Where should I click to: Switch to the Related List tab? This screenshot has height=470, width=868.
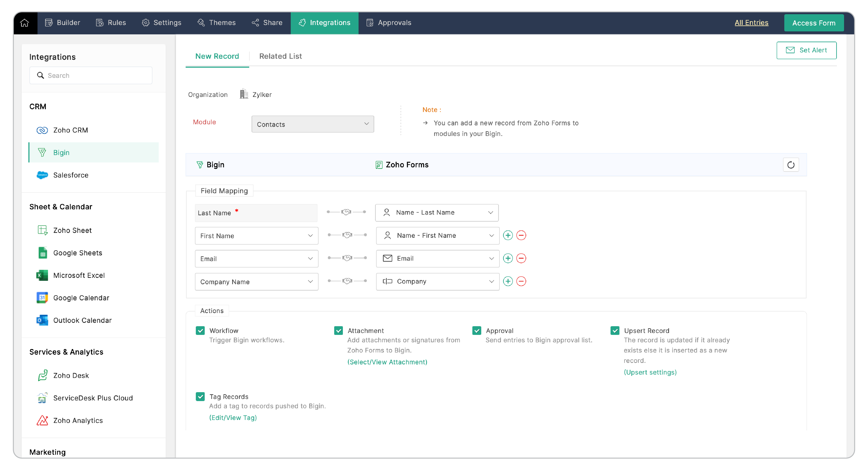280,56
